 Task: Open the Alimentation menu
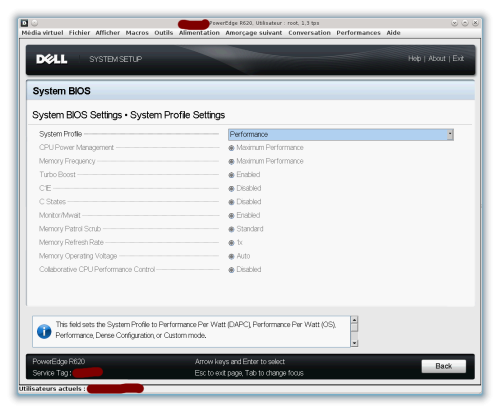tap(199, 33)
